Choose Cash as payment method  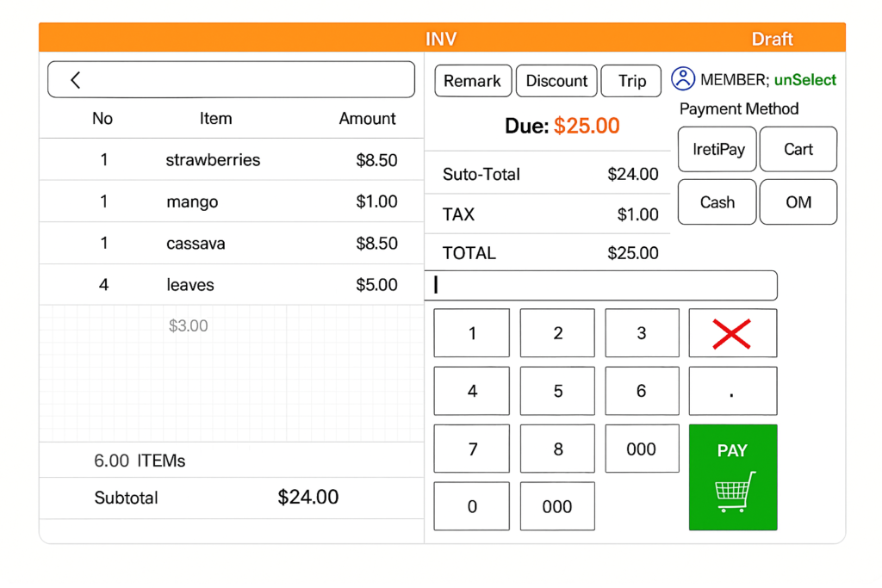(x=717, y=202)
